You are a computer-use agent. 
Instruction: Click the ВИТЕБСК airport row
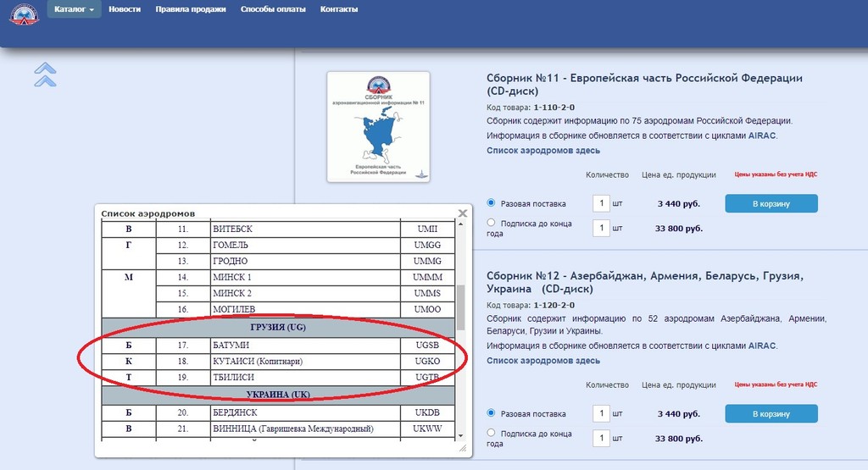point(278,229)
